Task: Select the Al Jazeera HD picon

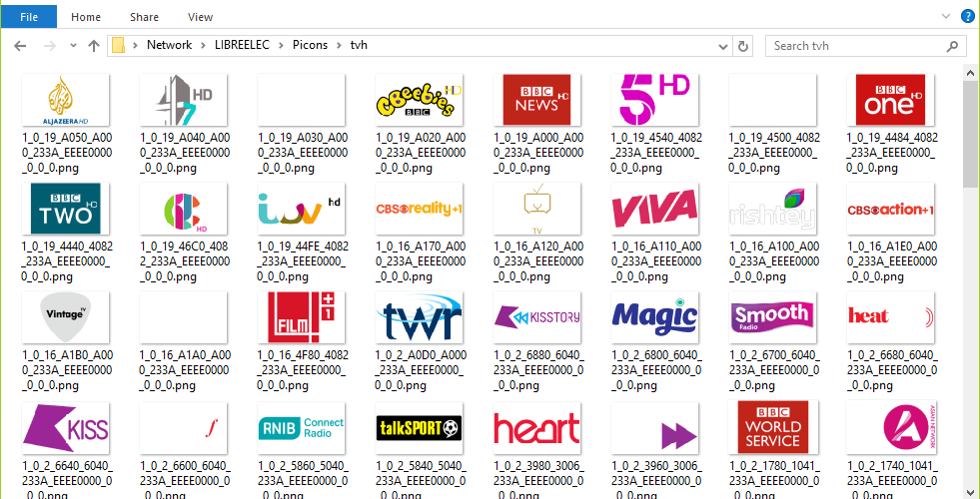Action: (x=66, y=100)
